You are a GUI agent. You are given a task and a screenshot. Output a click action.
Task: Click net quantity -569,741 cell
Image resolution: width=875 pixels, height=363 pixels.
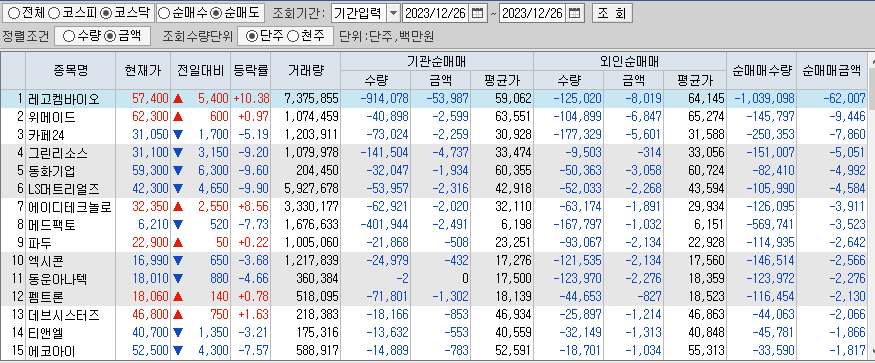[x=762, y=225]
